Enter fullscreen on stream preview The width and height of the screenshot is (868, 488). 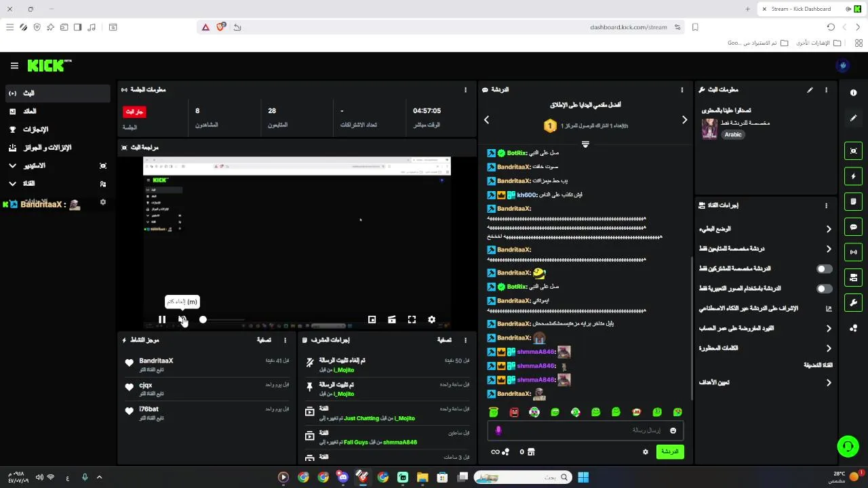point(412,319)
